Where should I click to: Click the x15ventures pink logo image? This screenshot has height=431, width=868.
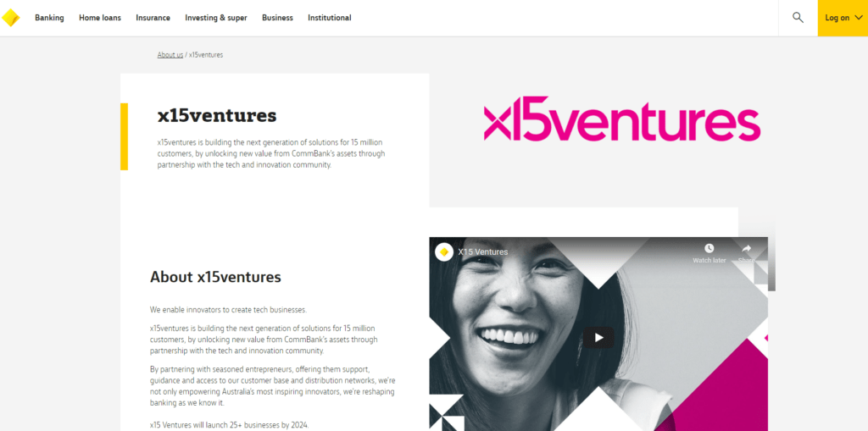pyautogui.click(x=622, y=119)
